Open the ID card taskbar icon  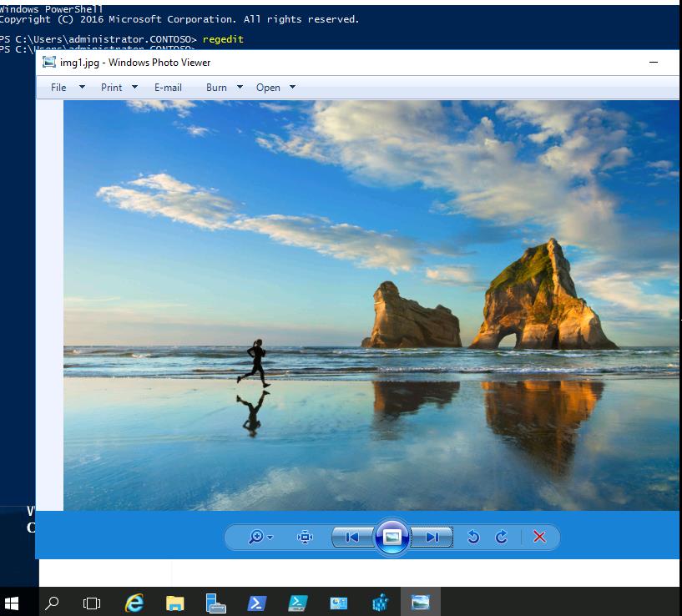(338, 603)
